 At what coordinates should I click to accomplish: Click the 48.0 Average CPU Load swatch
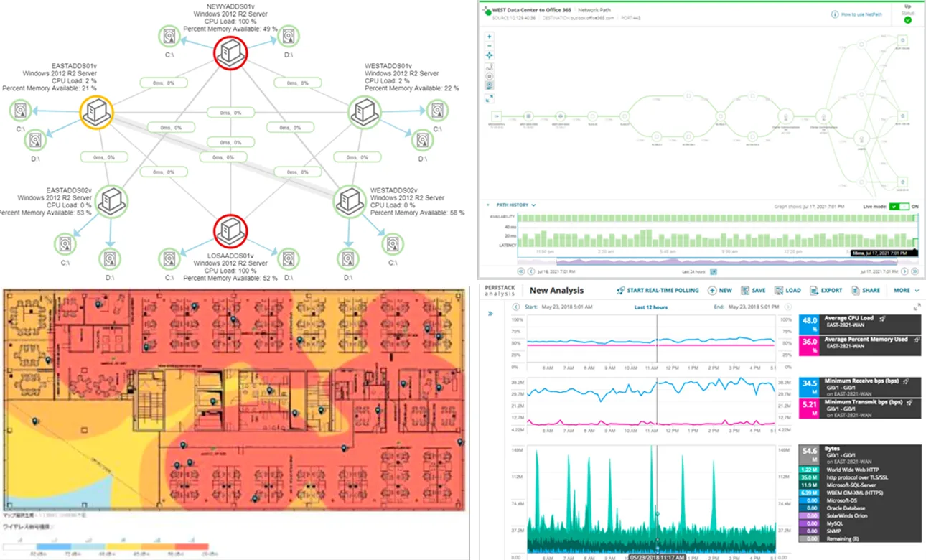810,324
